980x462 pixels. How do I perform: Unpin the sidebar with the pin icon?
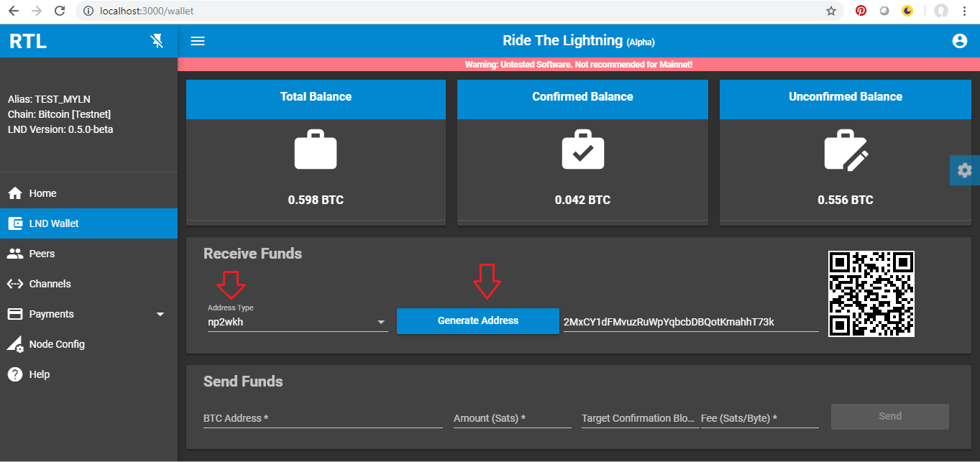tap(157, 41)
